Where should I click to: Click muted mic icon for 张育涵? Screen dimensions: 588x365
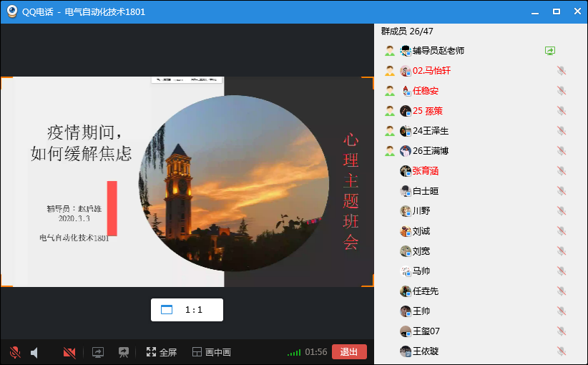562,171
